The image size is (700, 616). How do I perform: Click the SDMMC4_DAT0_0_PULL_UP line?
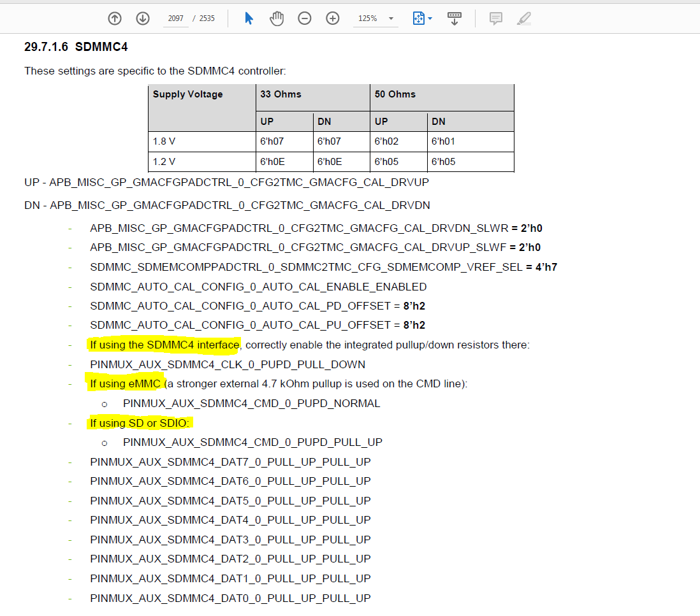(x=230, y=598)
